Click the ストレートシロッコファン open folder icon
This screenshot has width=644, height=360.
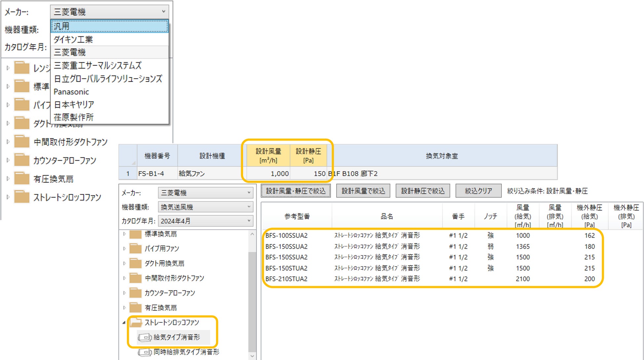tap(135, 323)
